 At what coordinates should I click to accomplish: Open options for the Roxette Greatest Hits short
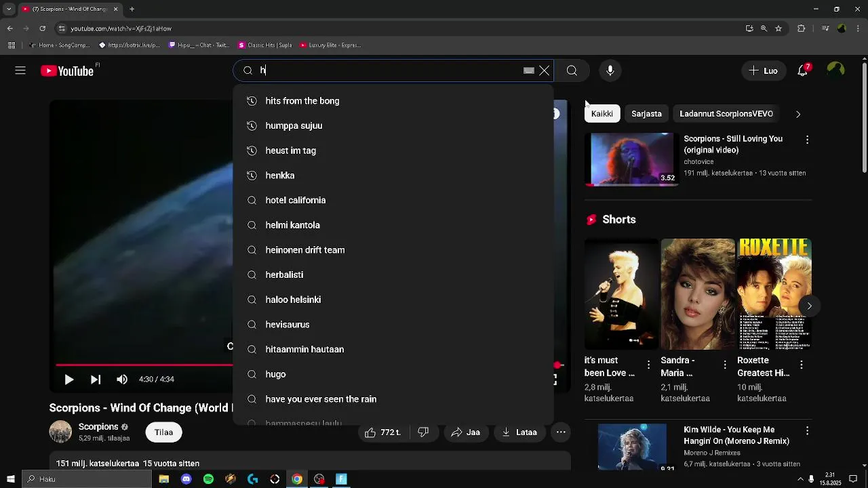point(802,365)
